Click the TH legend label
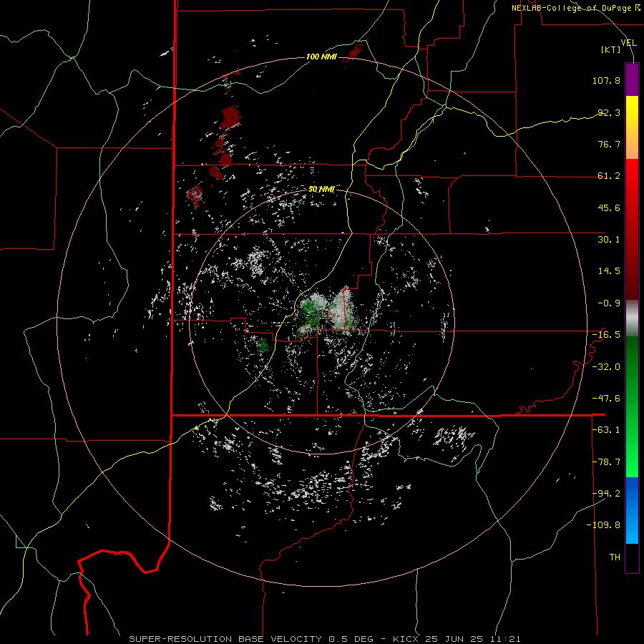Screen dimensions: 644x644 pyautogui.click(x=615, y=557)
